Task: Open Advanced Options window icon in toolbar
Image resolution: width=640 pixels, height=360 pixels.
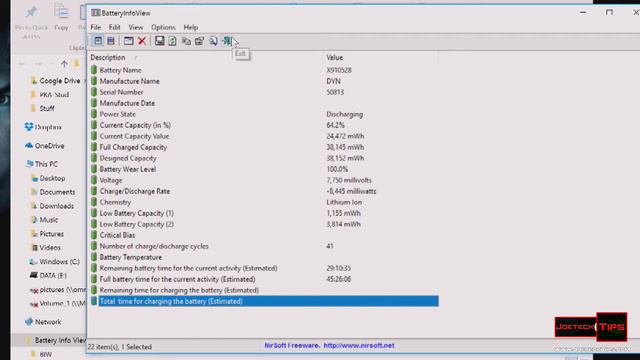Action: [x=128, y=40]
